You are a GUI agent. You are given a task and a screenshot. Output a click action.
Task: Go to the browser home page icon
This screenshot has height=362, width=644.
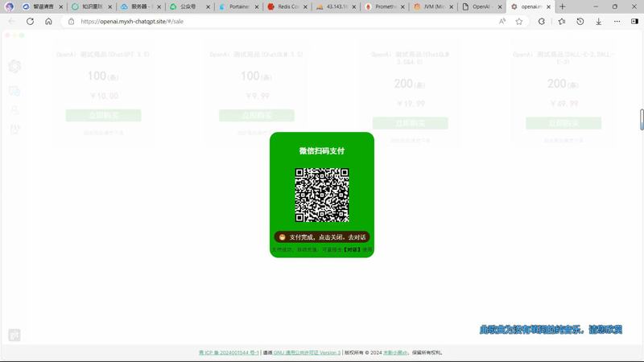tap(48, 22)
